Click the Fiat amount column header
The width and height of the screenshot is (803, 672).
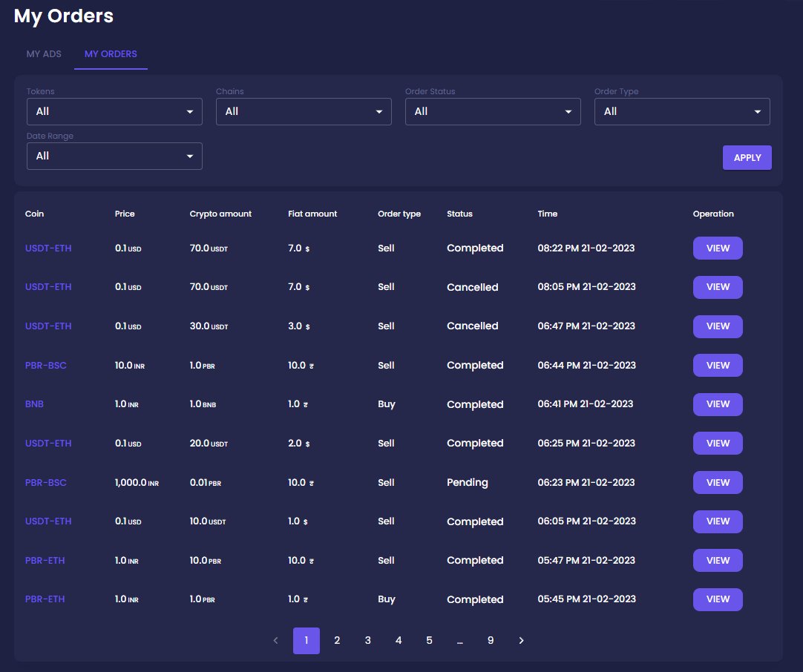312,214
